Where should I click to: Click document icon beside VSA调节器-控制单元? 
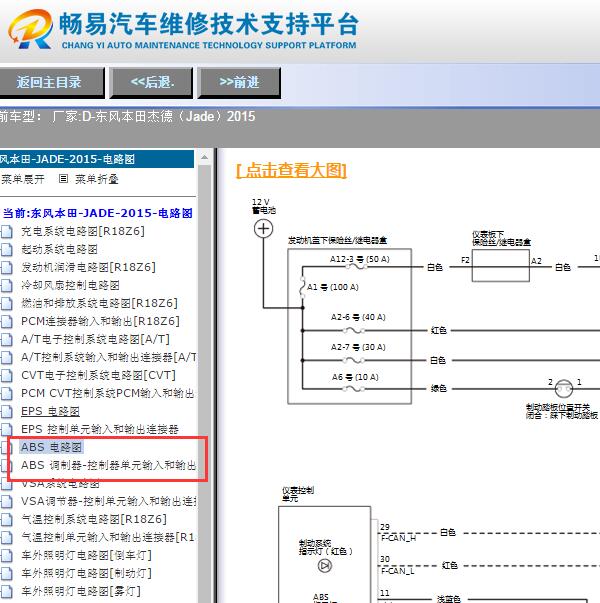tap(7, 502)
